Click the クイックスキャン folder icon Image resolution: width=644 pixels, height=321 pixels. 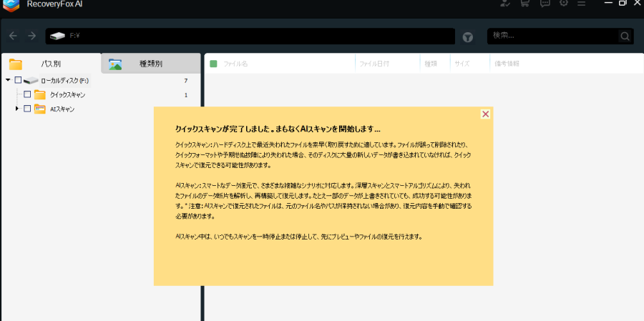pos(40,95)
